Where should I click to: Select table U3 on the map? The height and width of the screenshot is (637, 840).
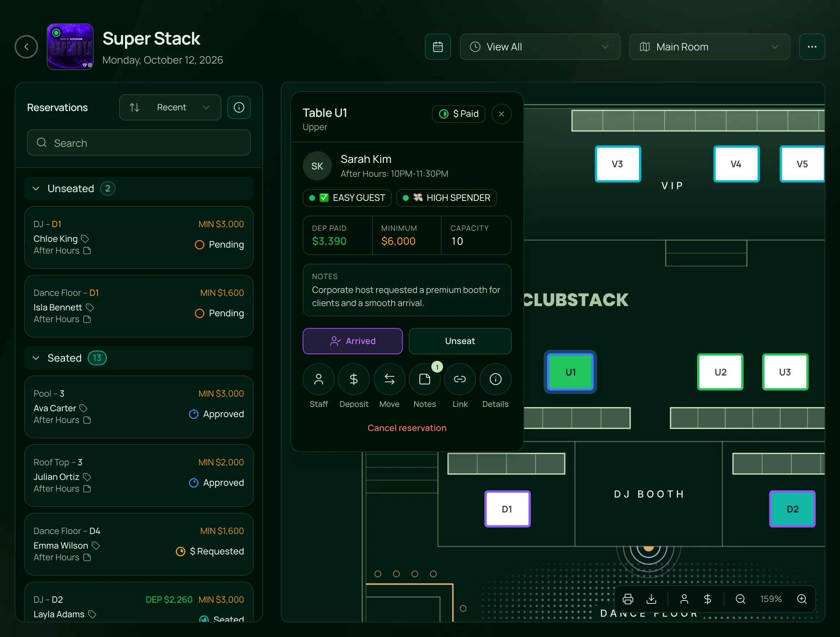click(785, 372)
